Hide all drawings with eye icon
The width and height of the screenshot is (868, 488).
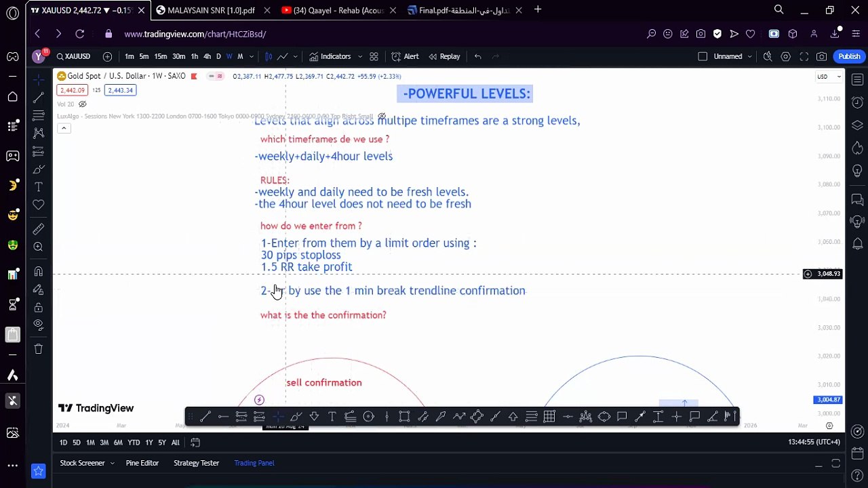39,325
